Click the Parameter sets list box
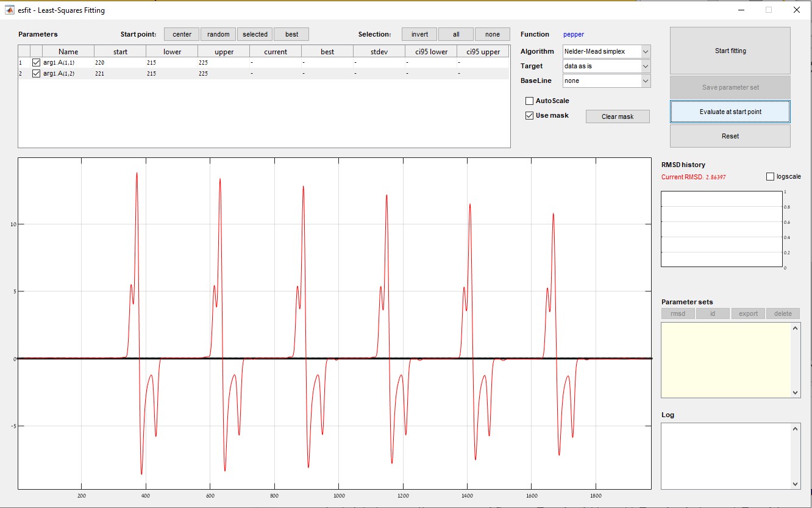Viewport: 812px width, 508px height. [x=726, y=360]
